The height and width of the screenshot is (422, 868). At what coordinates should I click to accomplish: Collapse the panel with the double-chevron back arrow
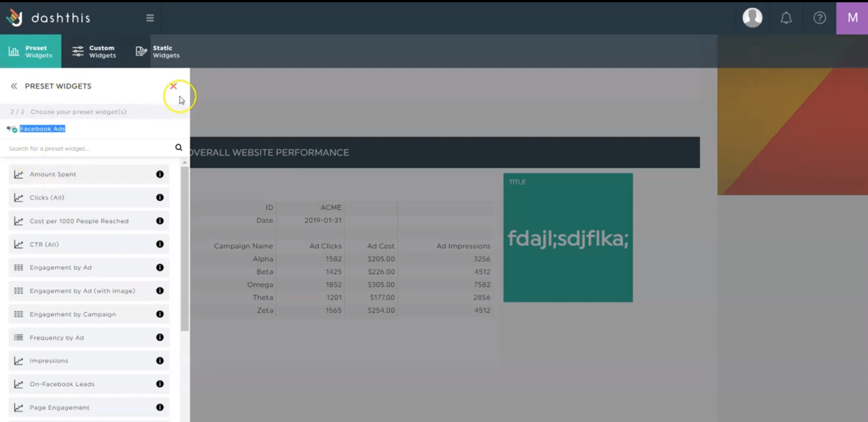(x=14, y=86)
